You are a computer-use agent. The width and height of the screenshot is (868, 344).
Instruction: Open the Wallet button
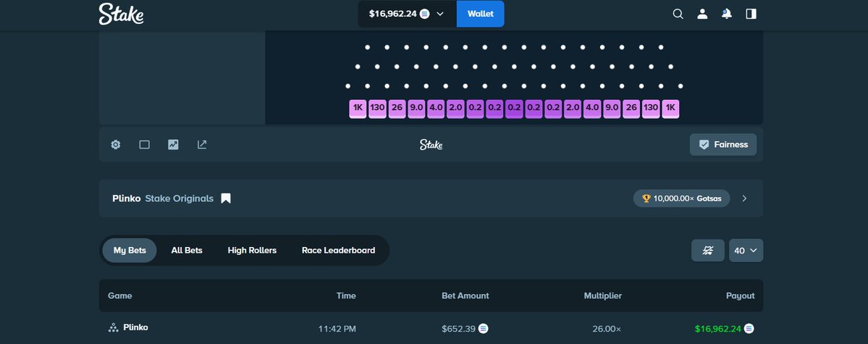coord(480,14)
